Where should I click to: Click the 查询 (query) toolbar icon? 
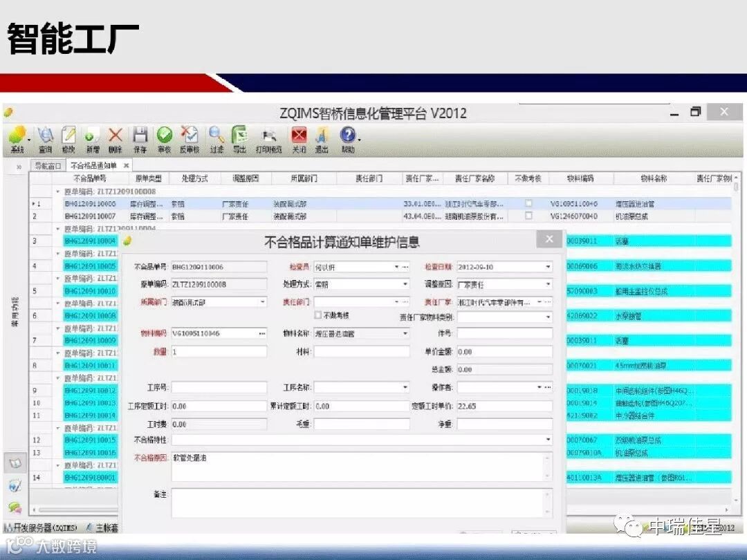pos(45,139)
